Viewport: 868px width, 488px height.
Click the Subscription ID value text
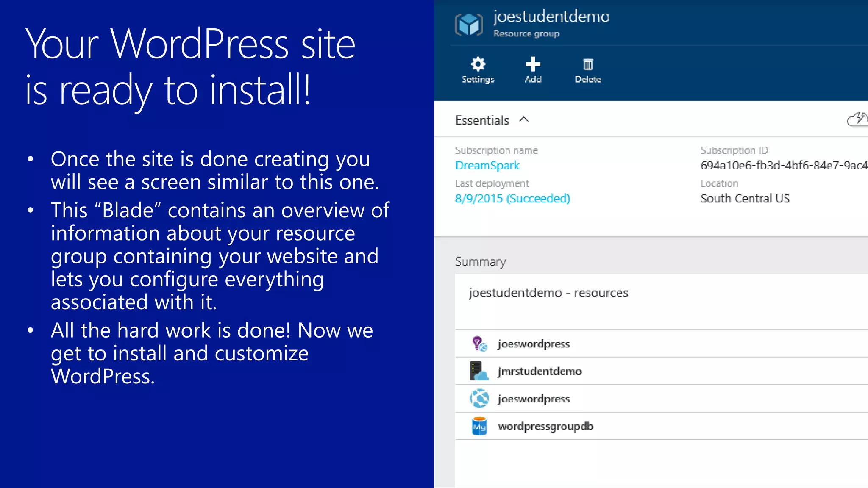coord(783,166)
